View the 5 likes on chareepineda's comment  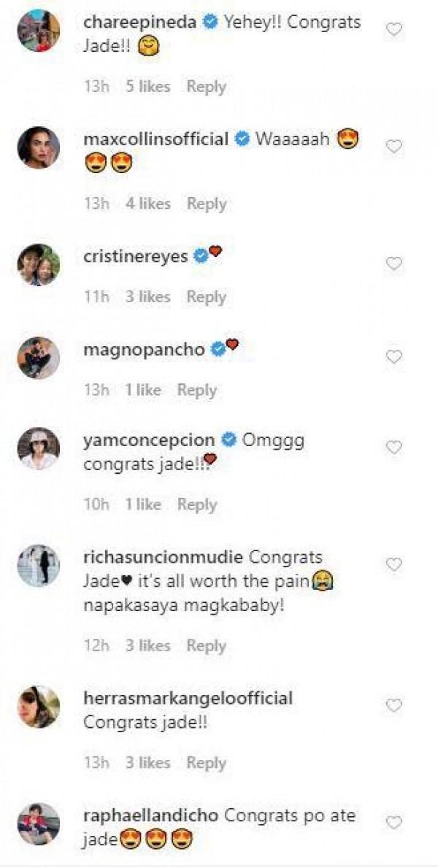point(150,86)
